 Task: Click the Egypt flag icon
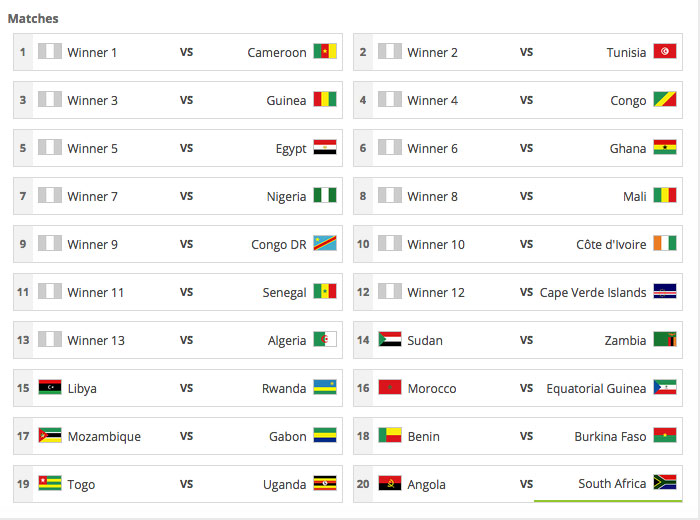coord(324,148)
